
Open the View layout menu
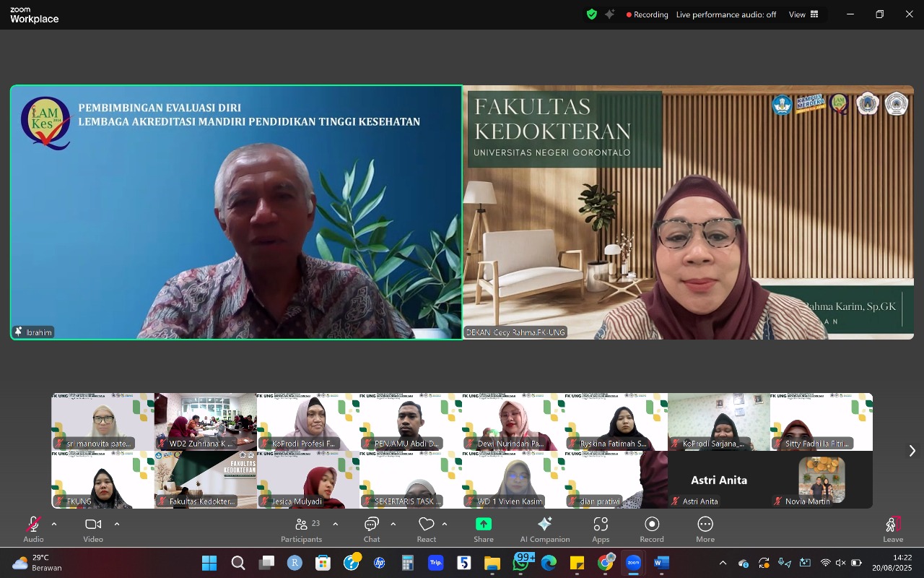pyautogui.click(x=803, y=14)
